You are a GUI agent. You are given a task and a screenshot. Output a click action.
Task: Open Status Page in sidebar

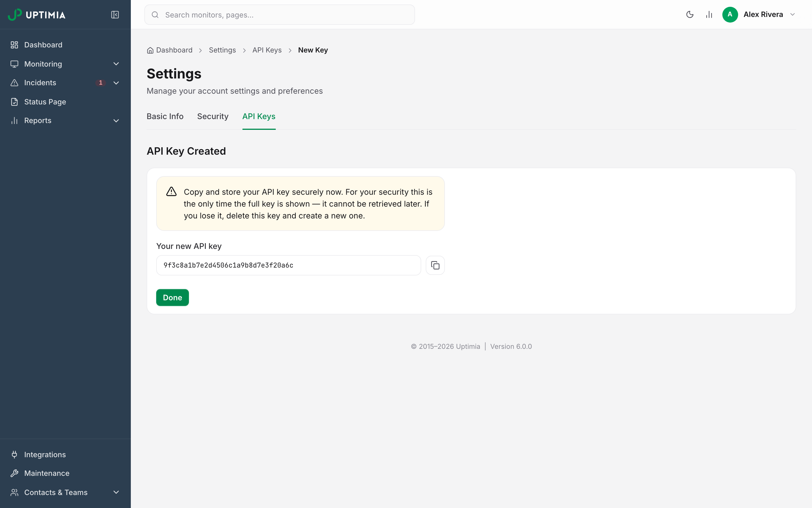[x=65, y=102]
